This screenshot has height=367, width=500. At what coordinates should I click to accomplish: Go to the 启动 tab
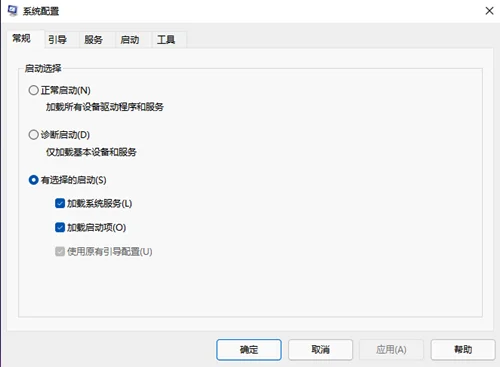point(130,40)
